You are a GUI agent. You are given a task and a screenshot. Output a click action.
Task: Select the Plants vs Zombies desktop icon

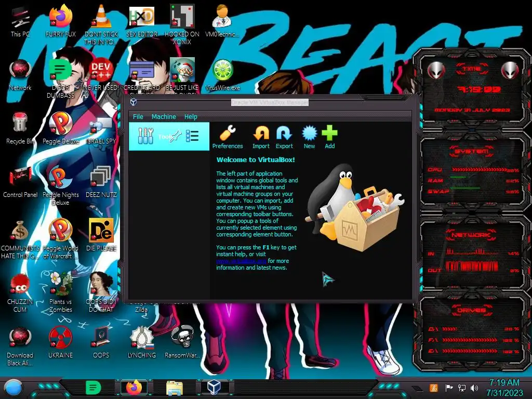click(x=60, y=292)
